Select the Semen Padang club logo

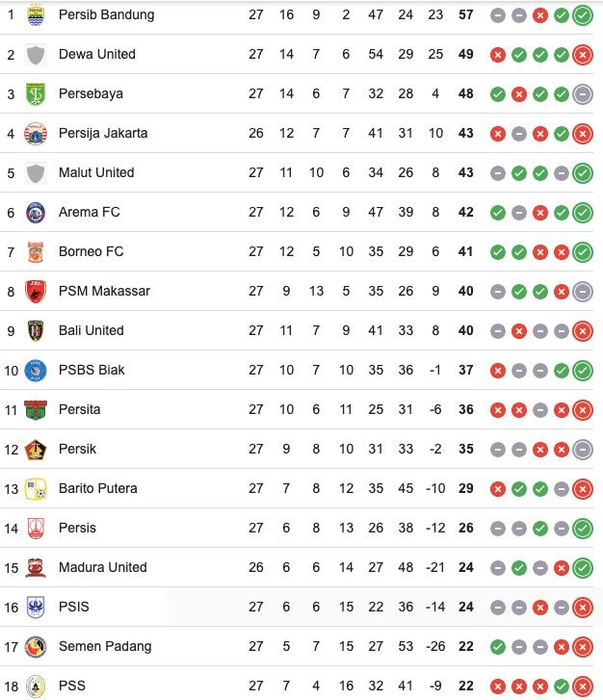[x=36, y=647]
